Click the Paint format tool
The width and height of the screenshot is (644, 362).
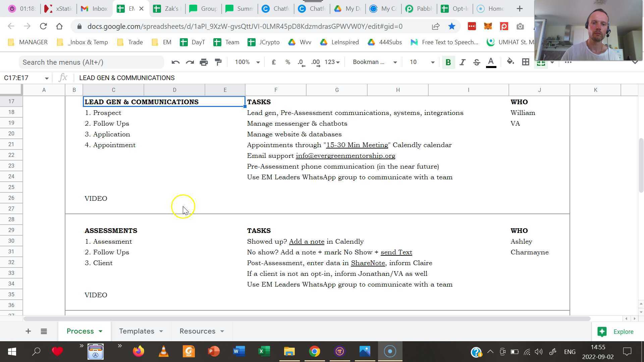[x=218, y=62]
